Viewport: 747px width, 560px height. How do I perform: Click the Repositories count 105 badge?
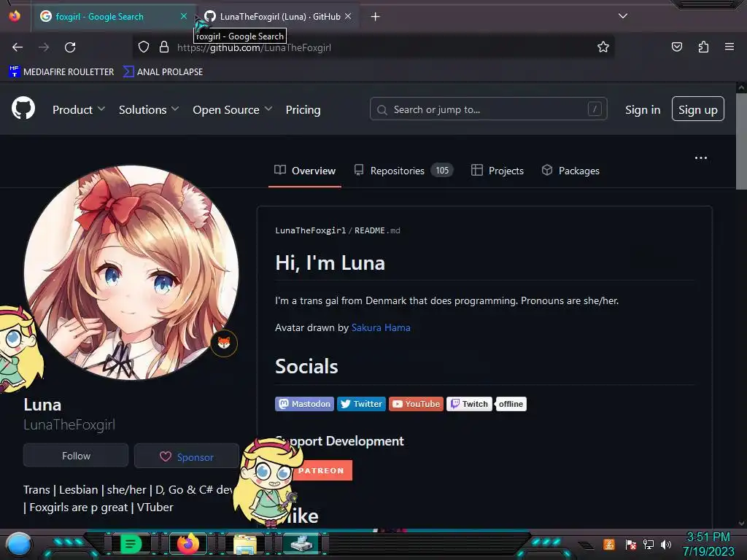click(442, 170)
